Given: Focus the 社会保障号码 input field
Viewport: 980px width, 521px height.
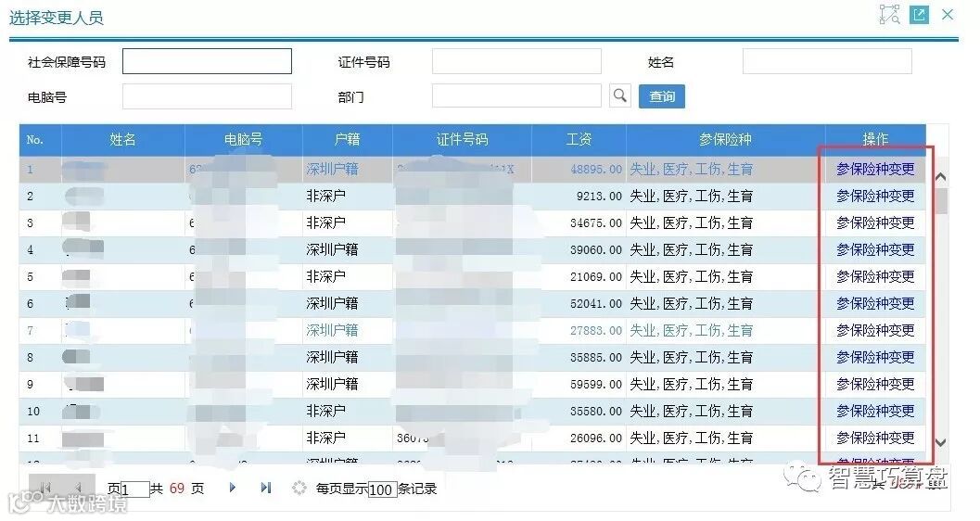Looking at the screenshot, I should point(207,61).
